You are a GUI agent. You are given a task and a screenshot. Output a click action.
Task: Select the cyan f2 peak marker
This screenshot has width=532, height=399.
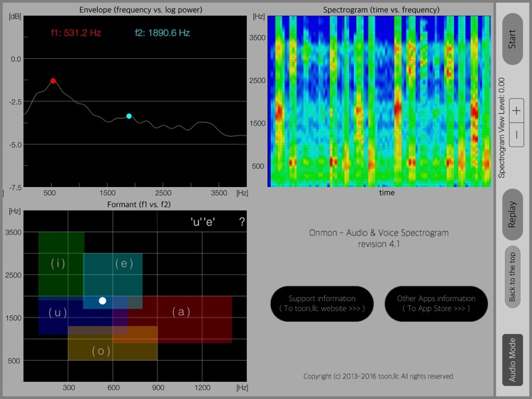[129, 116]
